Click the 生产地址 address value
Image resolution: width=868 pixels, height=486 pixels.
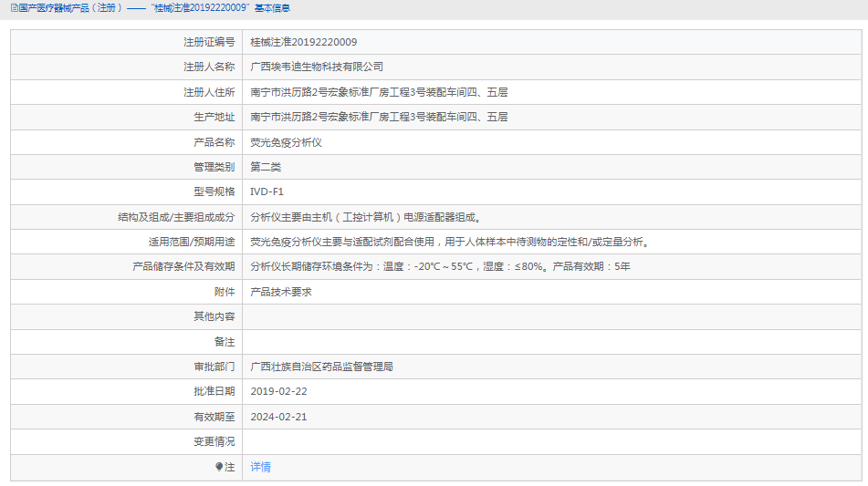click(379, 118)
